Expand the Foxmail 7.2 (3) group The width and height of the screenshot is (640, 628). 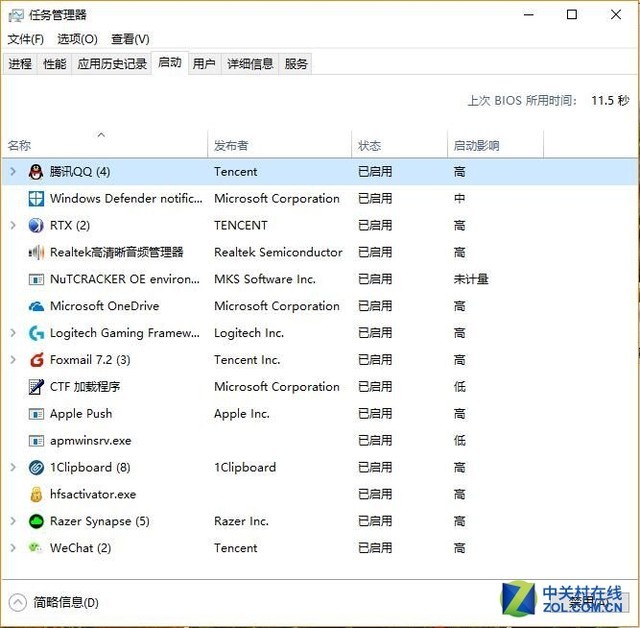pyautogui.click(x=13, y=360)
